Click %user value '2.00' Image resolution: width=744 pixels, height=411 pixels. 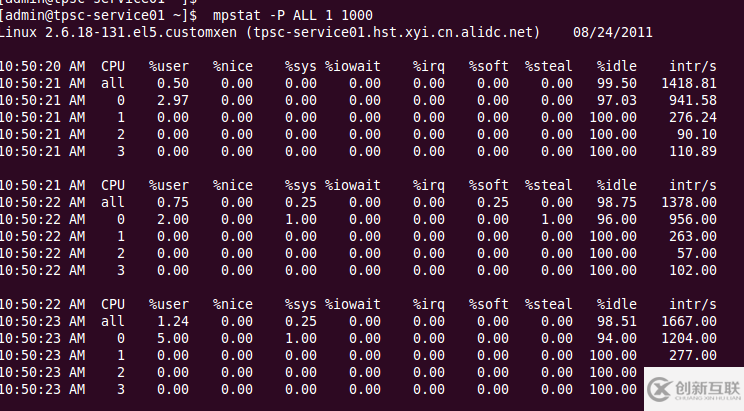click(173, 220)
